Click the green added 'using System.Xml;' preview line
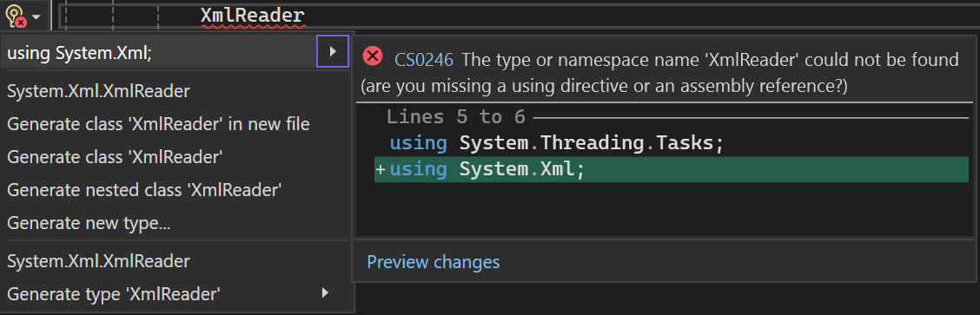 (x=672, y=169)
